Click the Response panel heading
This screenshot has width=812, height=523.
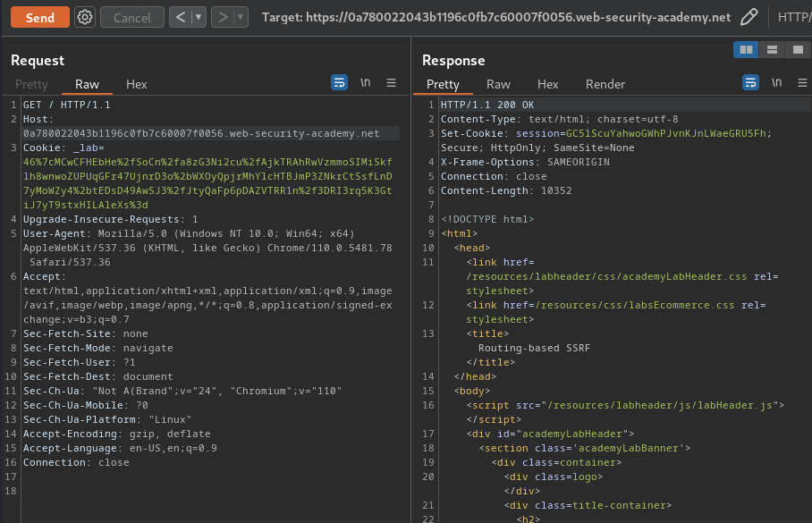453,61
